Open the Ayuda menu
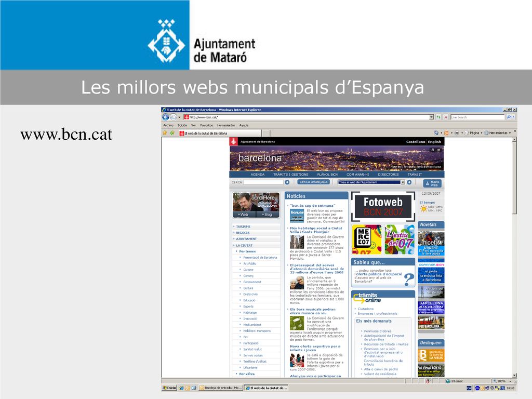This screenshot has height=399, width=532. click(x=244, y=125)
